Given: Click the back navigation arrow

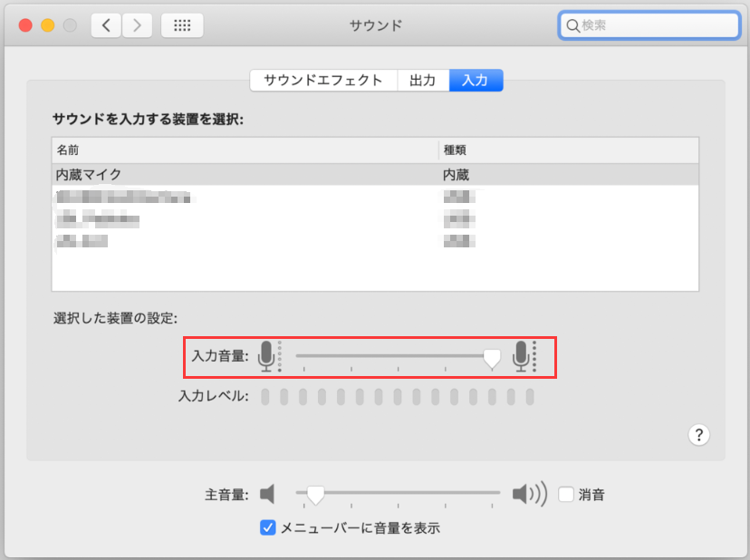Looking at the screenshot, I should (106, 25).
